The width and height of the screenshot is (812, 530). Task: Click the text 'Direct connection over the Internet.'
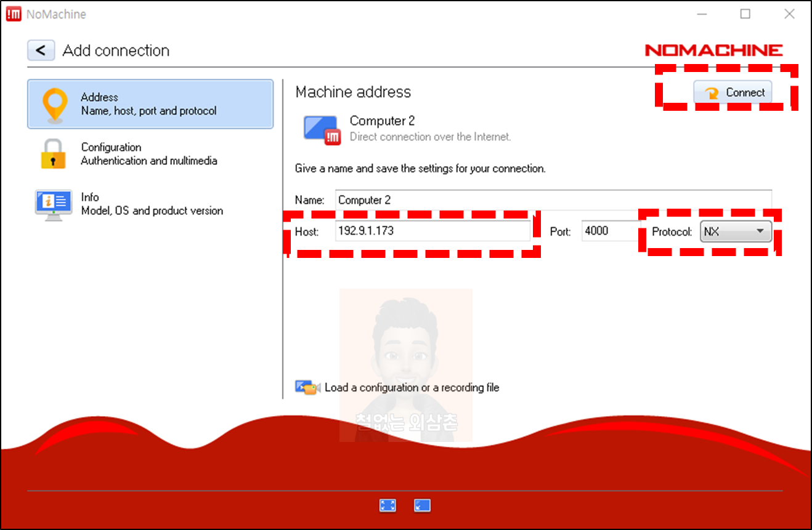click(x=430, y=137)
